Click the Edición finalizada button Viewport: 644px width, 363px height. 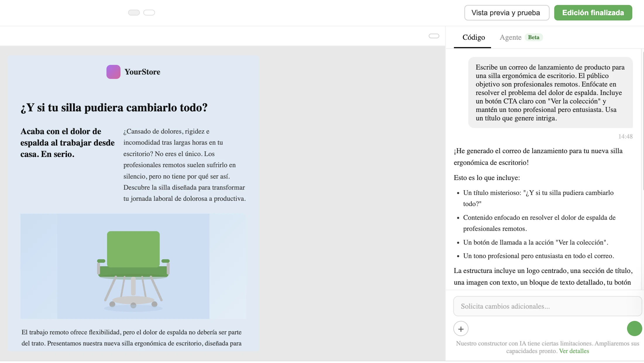[x=593, y=13]
